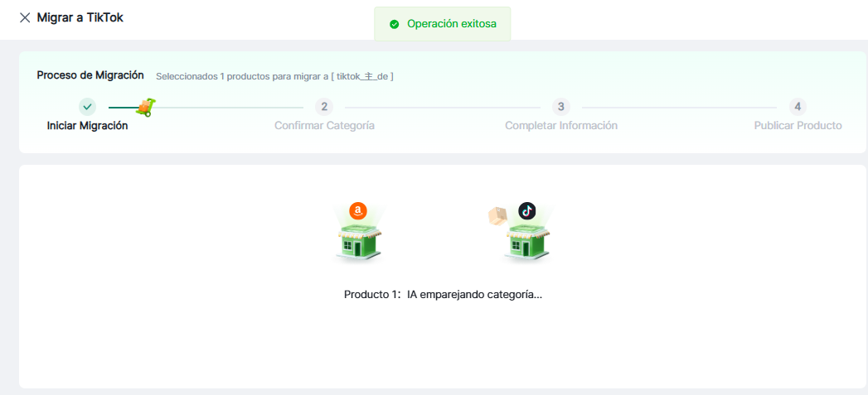Click the cart icon on progress bar
This screenshot has width=868, height=395.
146,108
